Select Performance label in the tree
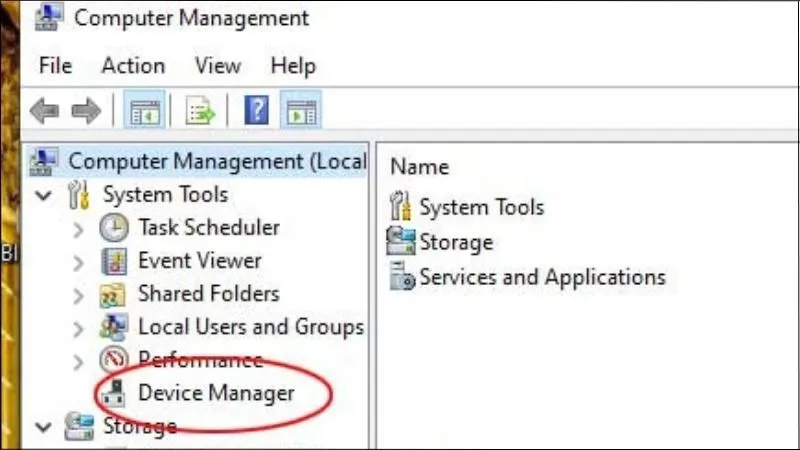This screenshot has height=450, width=800. (x=201, y=360)
